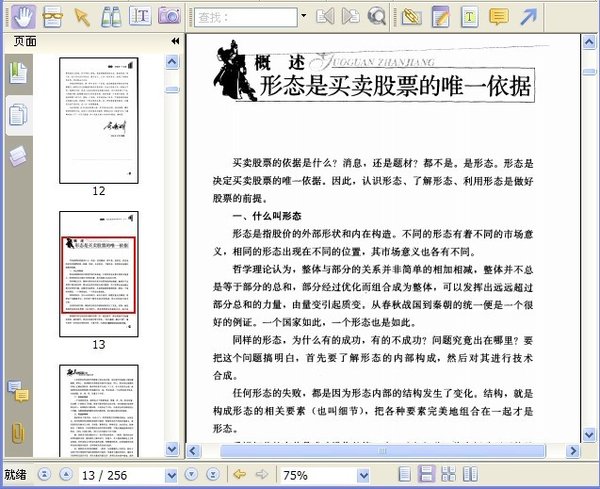Screen dimensions: 600x489
Task: Activate the camera snapshot tool
Action: coord(169,16)
